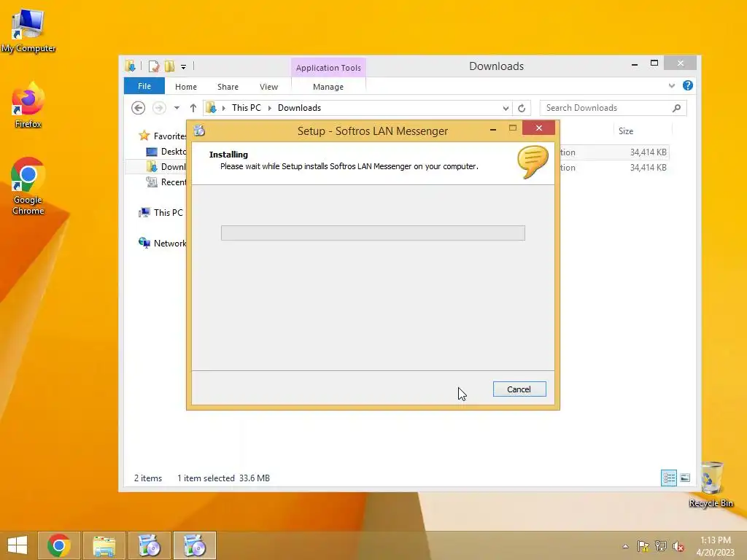Image resolution: width=747 pixels, height=560 pixels.
Task: Open the address bar history dropdown
Action: (x=506, y=108)
